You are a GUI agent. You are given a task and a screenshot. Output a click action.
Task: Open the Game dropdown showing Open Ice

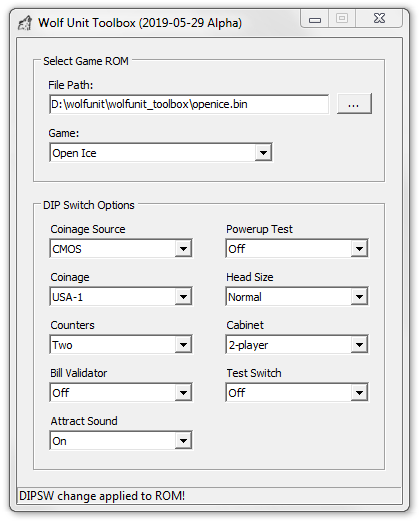click(161, 153)
